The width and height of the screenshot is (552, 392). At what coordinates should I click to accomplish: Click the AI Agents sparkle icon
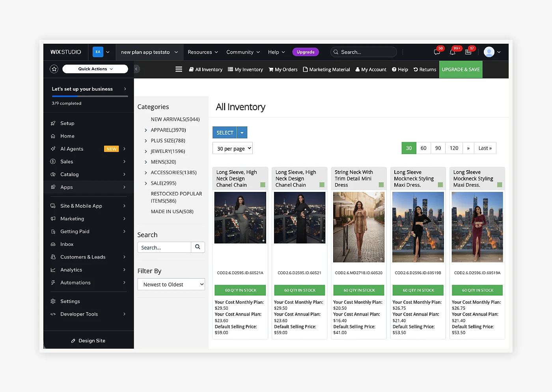53,149
